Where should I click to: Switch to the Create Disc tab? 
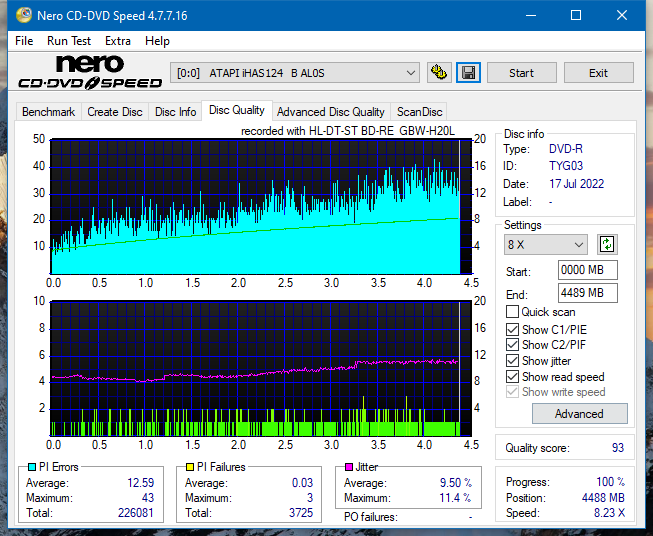(115, 112)
